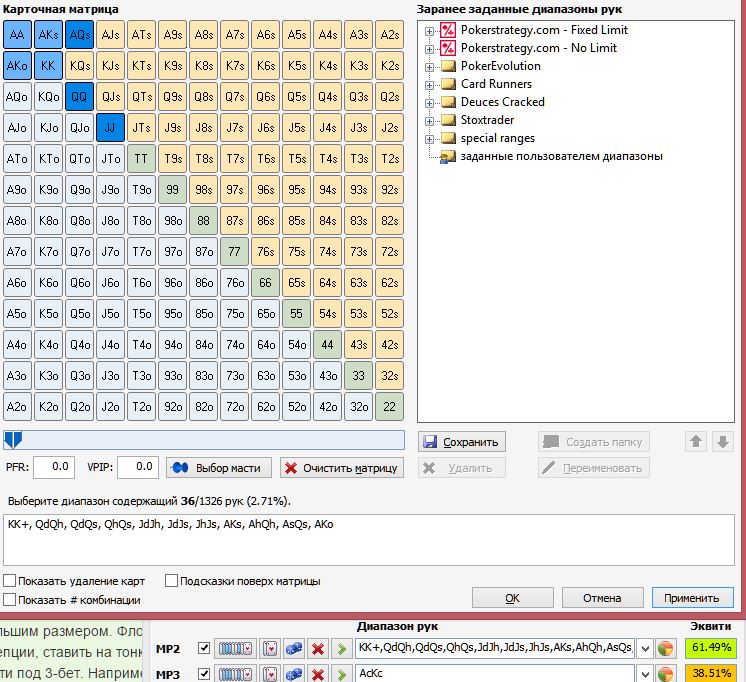Expand Pokerstrategy.com - Fixed Limit node
The image size is (746, 682).
pyautogui.click(x=429, y=30)
